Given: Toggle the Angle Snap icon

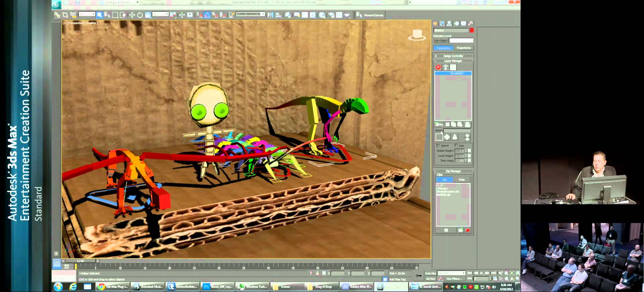Looking at the screenshot, I should [207, 15].
